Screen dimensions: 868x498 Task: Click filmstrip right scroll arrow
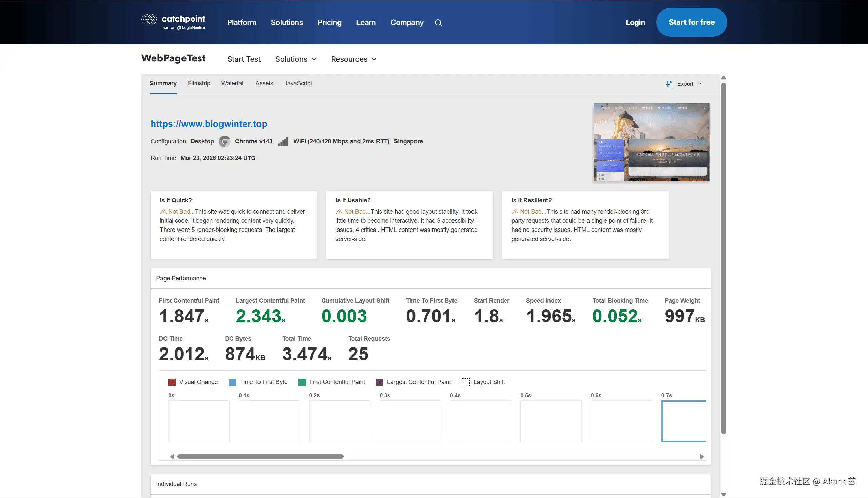pos(702,457)
